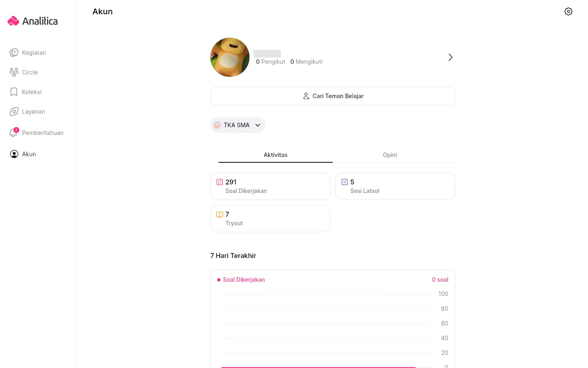Click Cari Teman Belajar button

click(333, 96)
